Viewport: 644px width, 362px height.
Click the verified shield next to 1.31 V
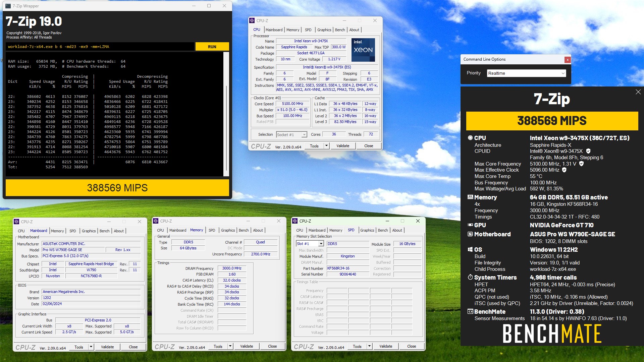point(581,164)
